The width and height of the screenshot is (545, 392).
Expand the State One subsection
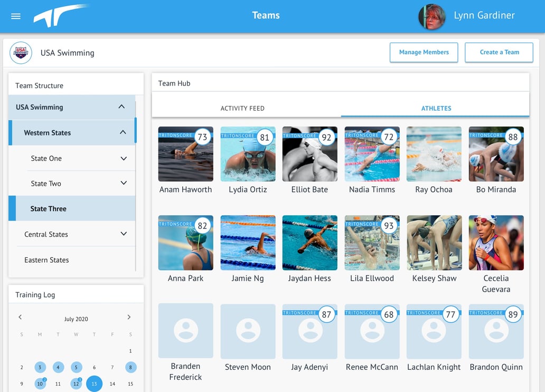[x=124, y=158]
